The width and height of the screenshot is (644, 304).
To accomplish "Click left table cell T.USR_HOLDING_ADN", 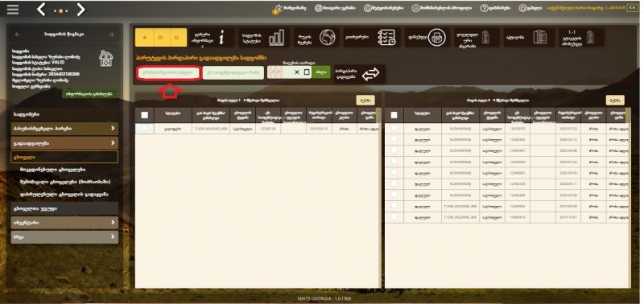I will [x=210, y=129].
